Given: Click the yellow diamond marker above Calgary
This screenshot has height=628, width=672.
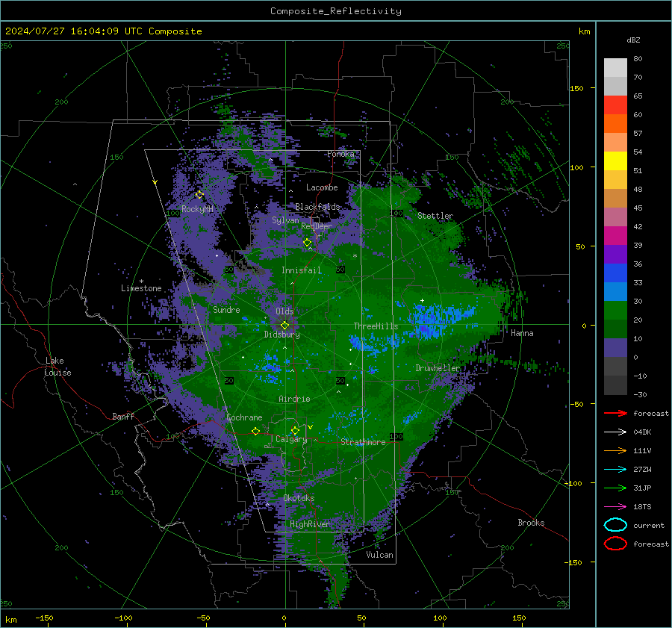Looking at the screenshot, I should [x=295, y=430].
